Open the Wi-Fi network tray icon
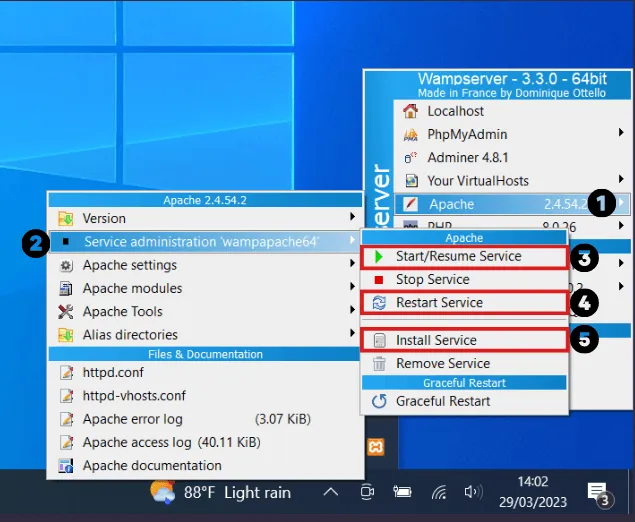 click(x=439, y=492)
